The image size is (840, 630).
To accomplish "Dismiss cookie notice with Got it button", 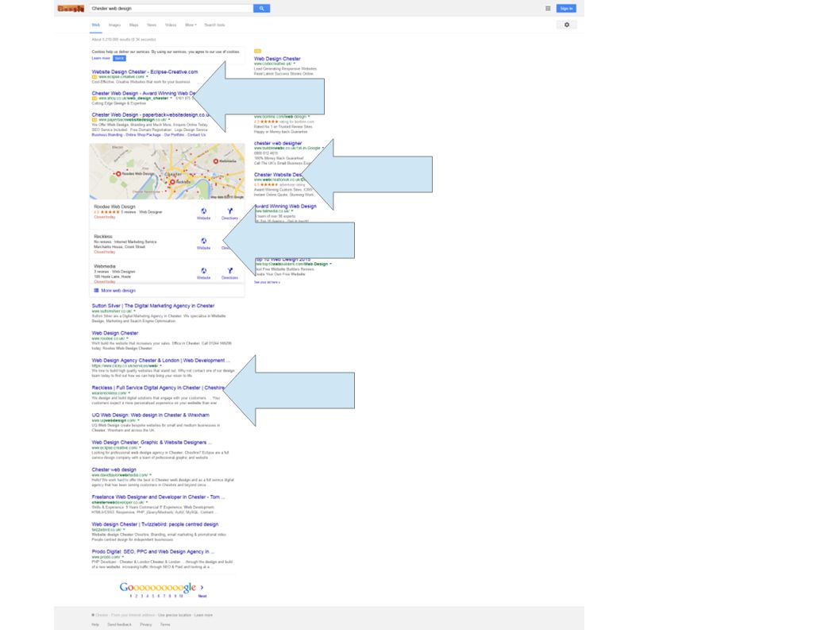I will pos(119,58).
